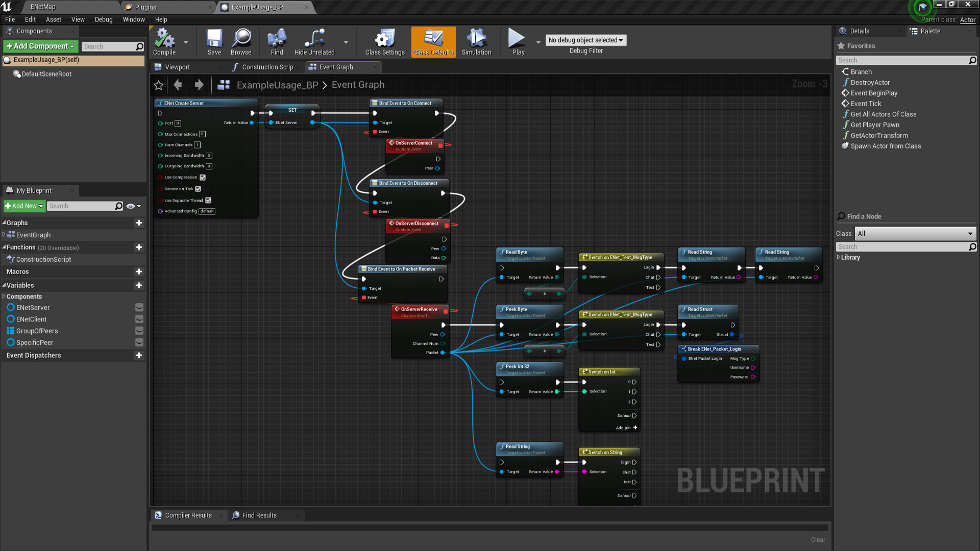Toggle Service on Tick checkbox
This screenshot has width=980, height=551.
pyautogui.click(x=198, y=189)
